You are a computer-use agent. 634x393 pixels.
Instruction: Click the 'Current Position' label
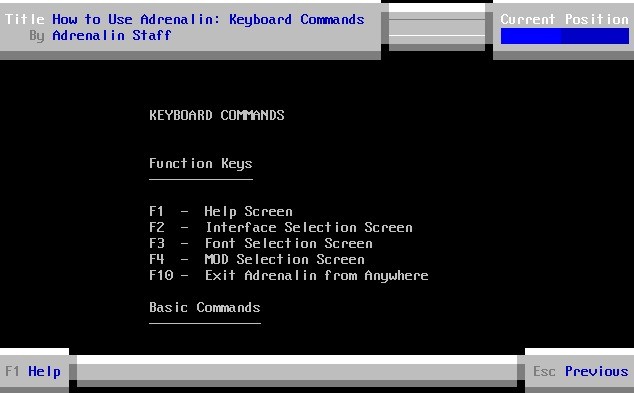click(x=564, y=19)
